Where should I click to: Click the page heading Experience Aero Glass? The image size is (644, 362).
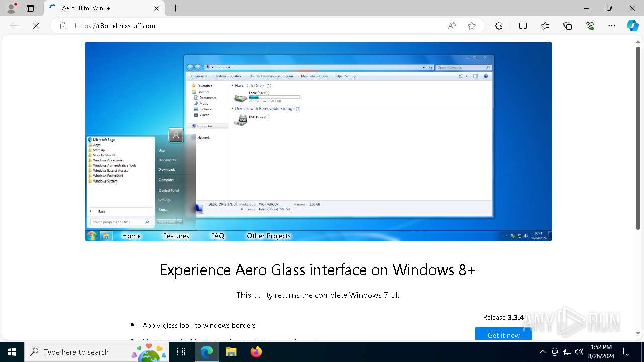click(318, 270)
